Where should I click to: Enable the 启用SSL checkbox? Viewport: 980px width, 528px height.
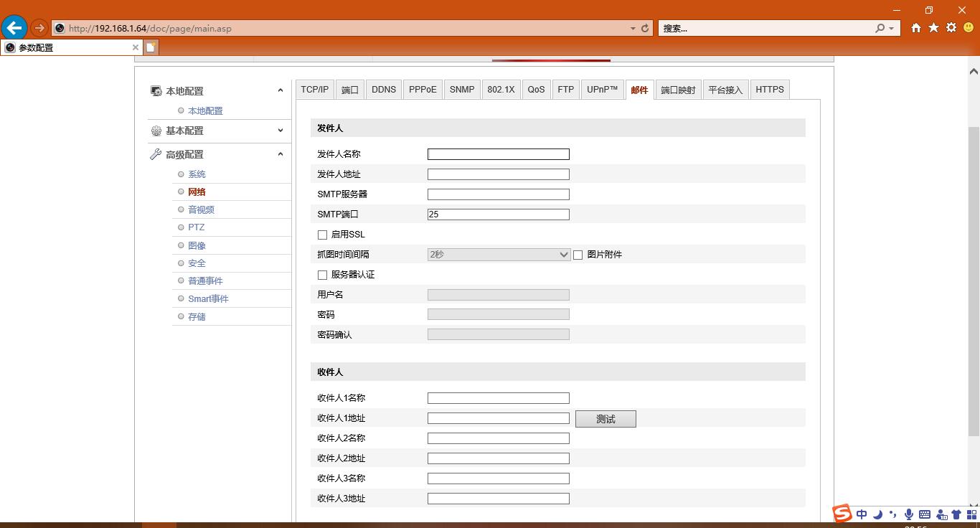[x=322, y=235]
